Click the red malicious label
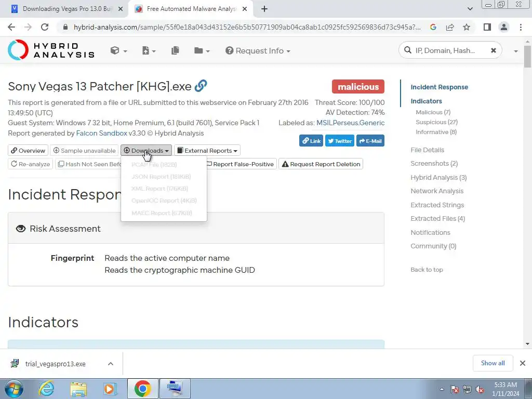 click(x=358, y=87)
